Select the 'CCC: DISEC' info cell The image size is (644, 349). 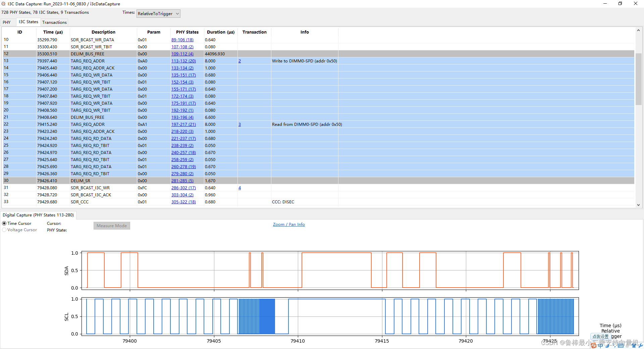(305, 202)
